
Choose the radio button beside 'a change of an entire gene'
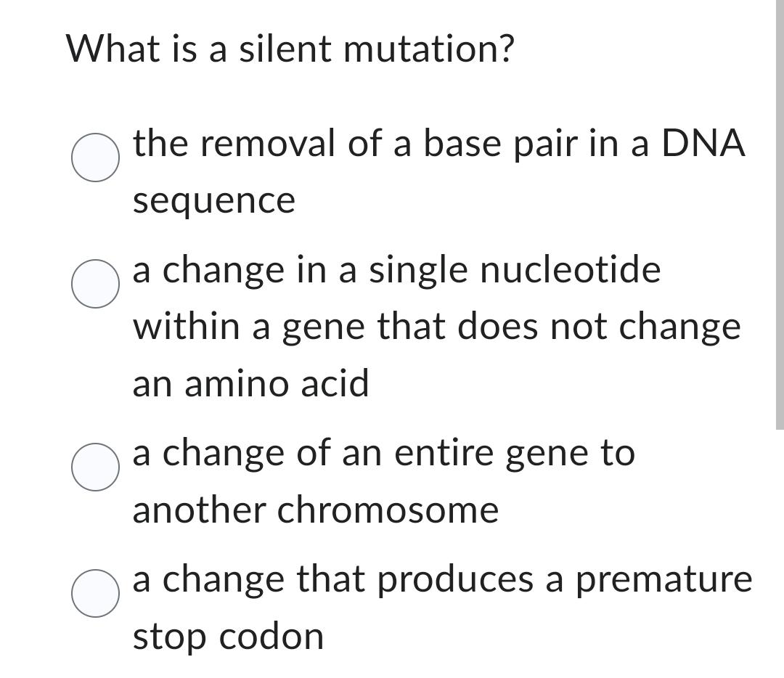(94, 467)
